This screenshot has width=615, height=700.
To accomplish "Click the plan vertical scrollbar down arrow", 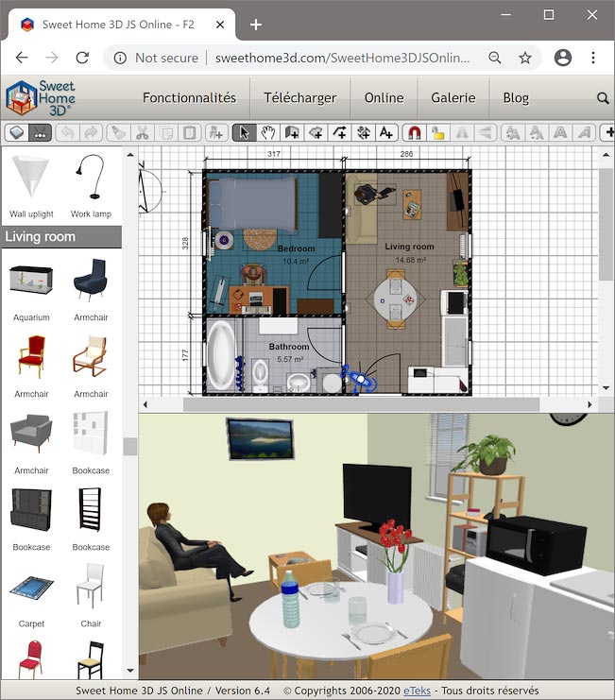I will (x=606, y=388).
